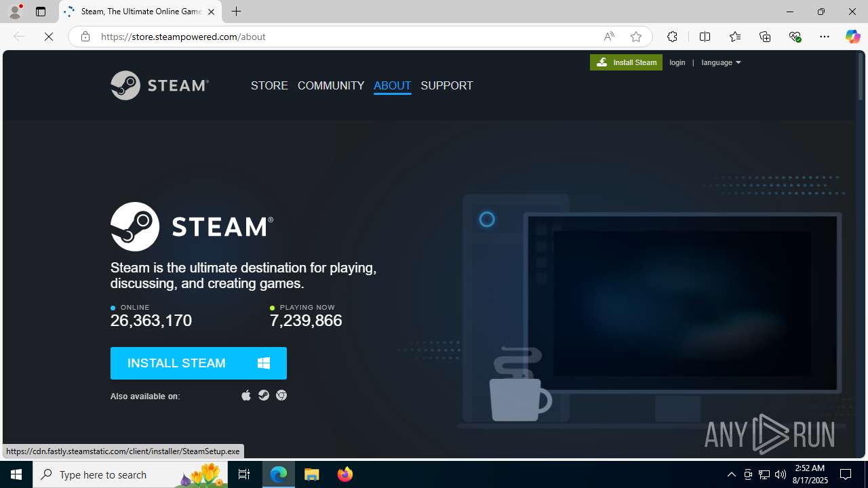868x488 pixels.
Task: Click the Also available on label
Action: click(145, 396)
